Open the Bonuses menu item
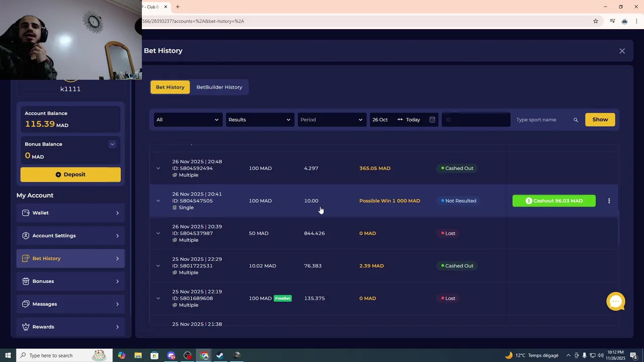The image size is (644, 362). point(70,281)
